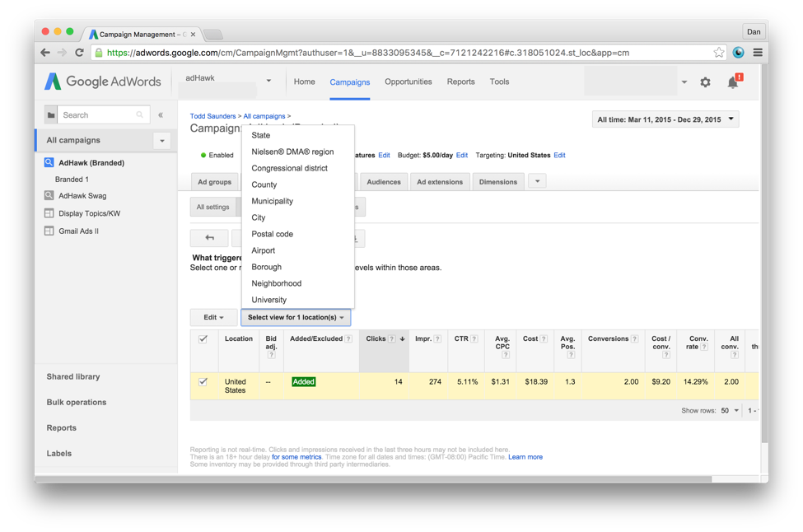The image size is (803, 532).
Task: Open the Chrome hamburger menu
Action: pyautogui.click(x=758, y=52)
